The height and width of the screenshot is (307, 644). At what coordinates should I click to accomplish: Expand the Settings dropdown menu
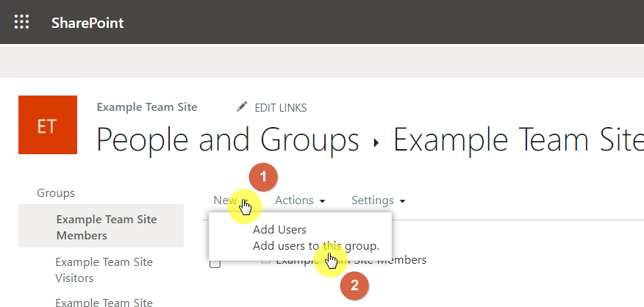[x=379, y=201]
